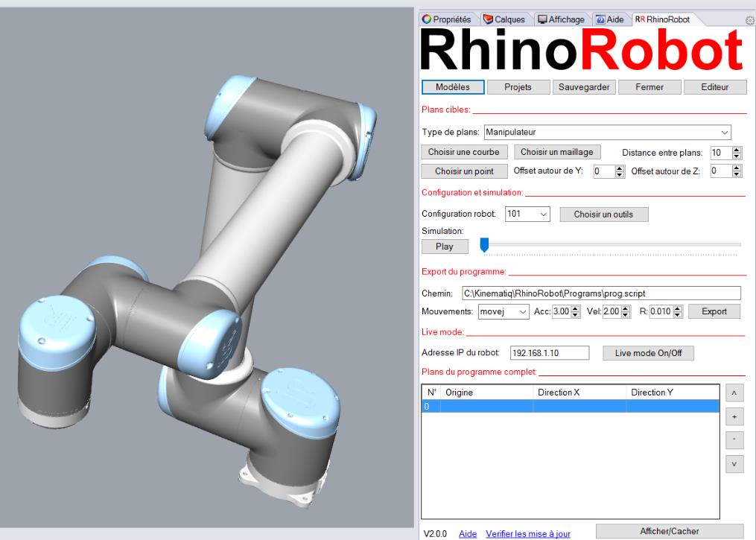The image size is (756, 540).
Task: Click the Export button
Action: (714, 311)
